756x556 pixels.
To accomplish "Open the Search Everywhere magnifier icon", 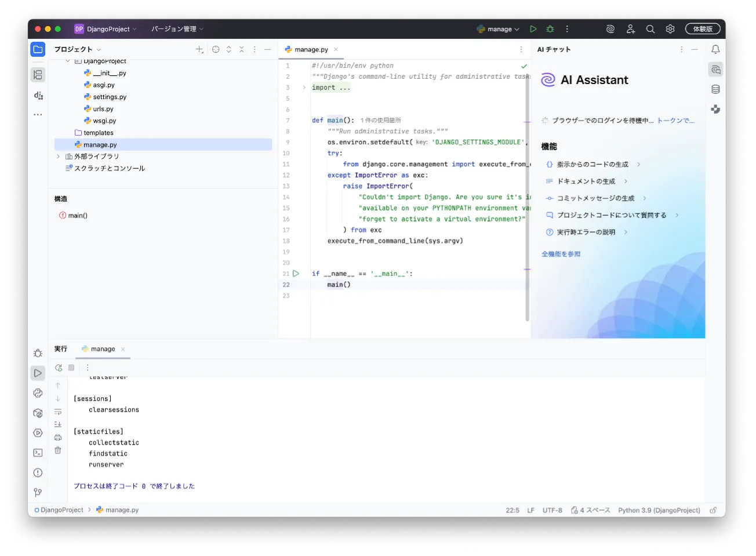I will coord(650,29).
